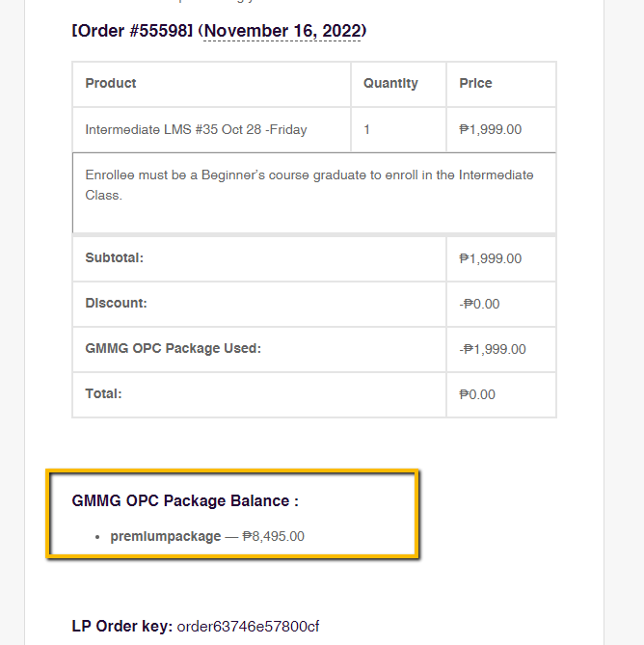Viewport: 644px width, 645px height.
Task: Click the LP Order key value
Action: [x=248, y=627]
